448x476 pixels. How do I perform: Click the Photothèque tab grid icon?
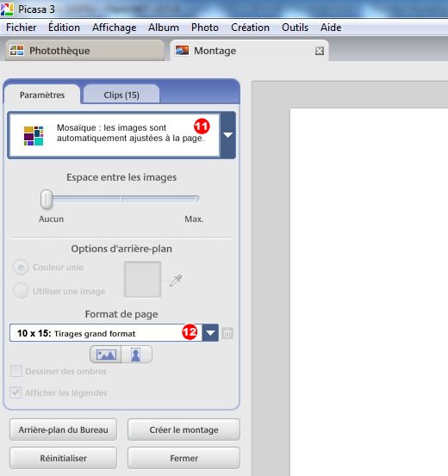coord(16,51)
